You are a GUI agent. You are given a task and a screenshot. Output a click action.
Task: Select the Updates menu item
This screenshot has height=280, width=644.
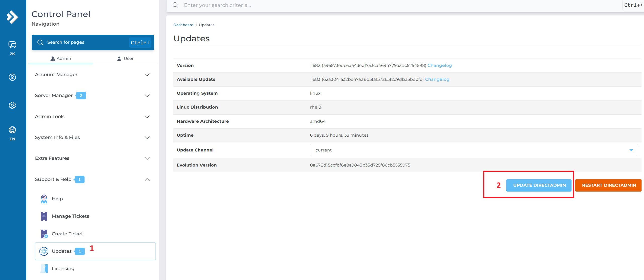(95, 251)
